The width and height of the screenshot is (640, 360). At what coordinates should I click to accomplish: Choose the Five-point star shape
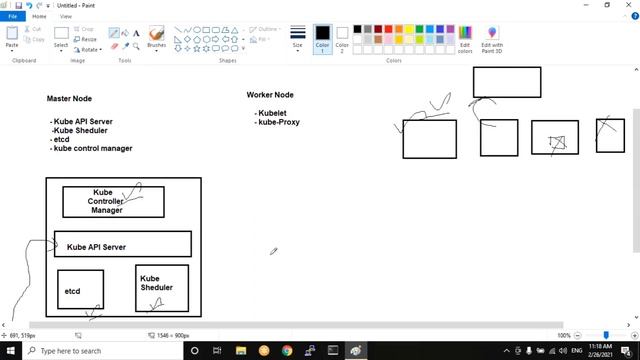click(x=197, y=49)
